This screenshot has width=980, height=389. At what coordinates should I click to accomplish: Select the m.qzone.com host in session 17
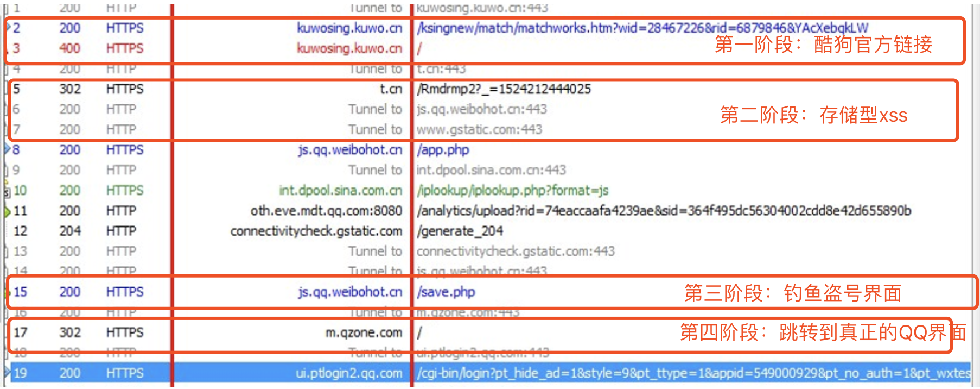(364, 332)
